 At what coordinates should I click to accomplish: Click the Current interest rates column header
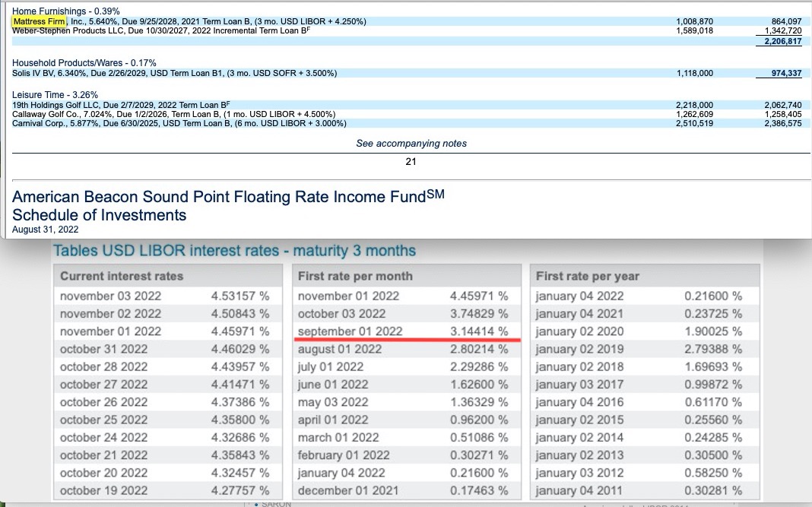(x=122, y=276)
